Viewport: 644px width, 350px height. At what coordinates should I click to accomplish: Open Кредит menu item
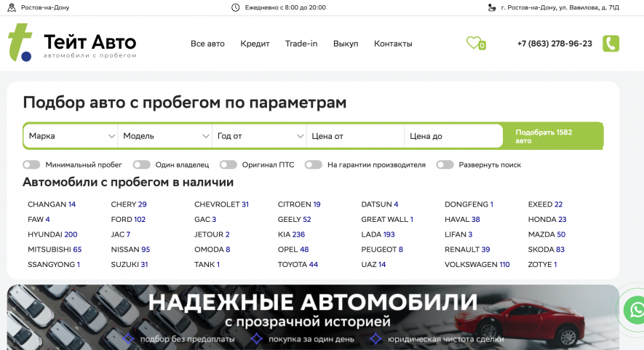[255, 44]
